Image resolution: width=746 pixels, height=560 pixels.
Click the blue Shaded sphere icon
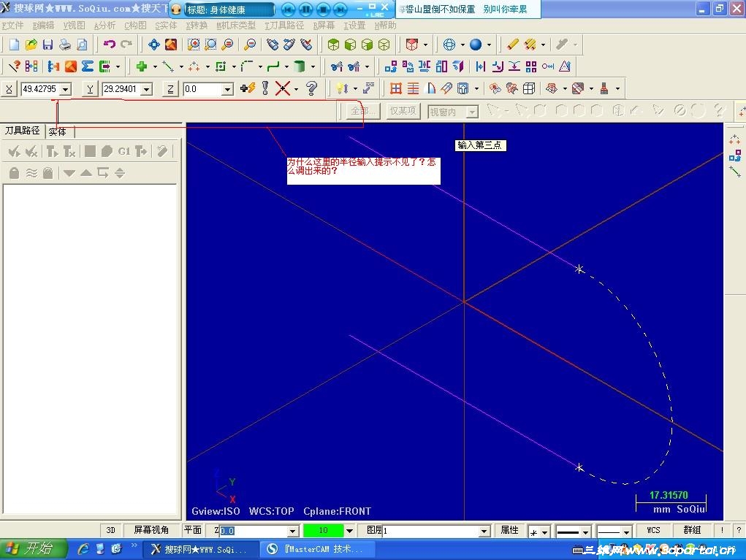point(475,45)
